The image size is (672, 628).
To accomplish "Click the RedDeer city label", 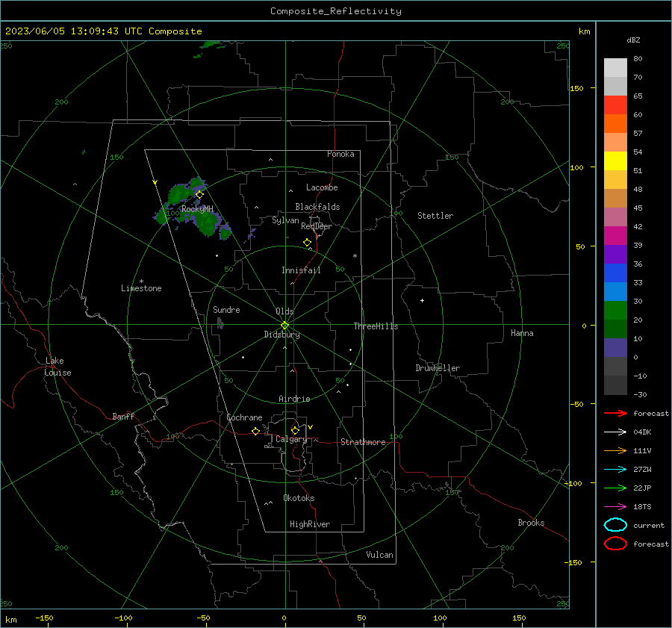I will [x=317, y=226].
